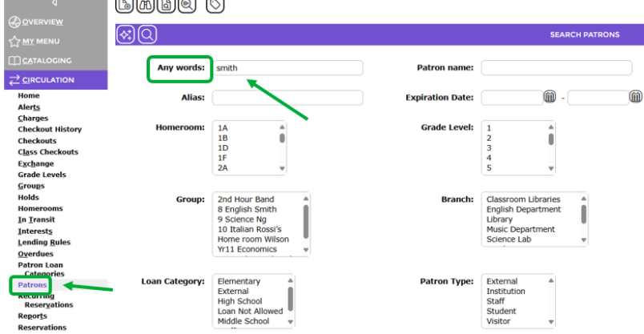
Task: Click the binoculars find icon
Action: [x=146, y=6]
